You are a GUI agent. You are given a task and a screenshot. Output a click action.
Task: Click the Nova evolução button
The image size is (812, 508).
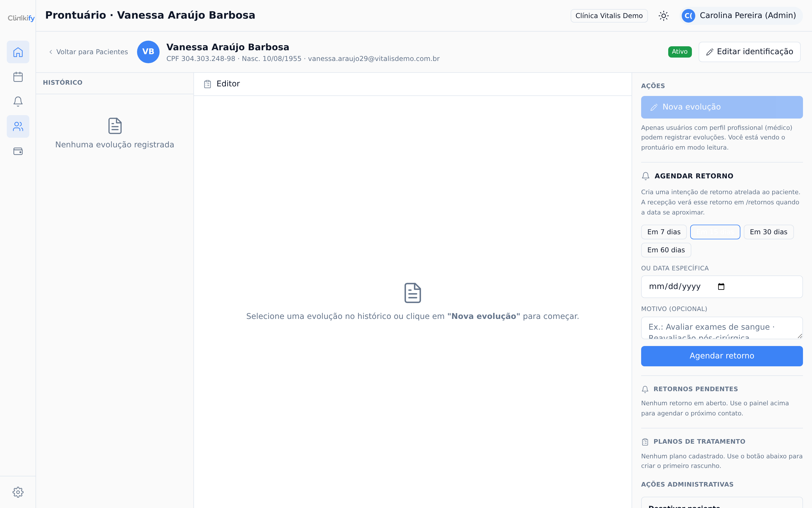722,107
